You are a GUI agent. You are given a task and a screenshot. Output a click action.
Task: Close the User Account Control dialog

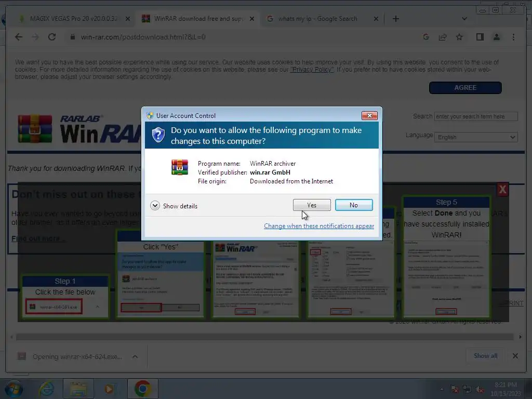point(369,116)
